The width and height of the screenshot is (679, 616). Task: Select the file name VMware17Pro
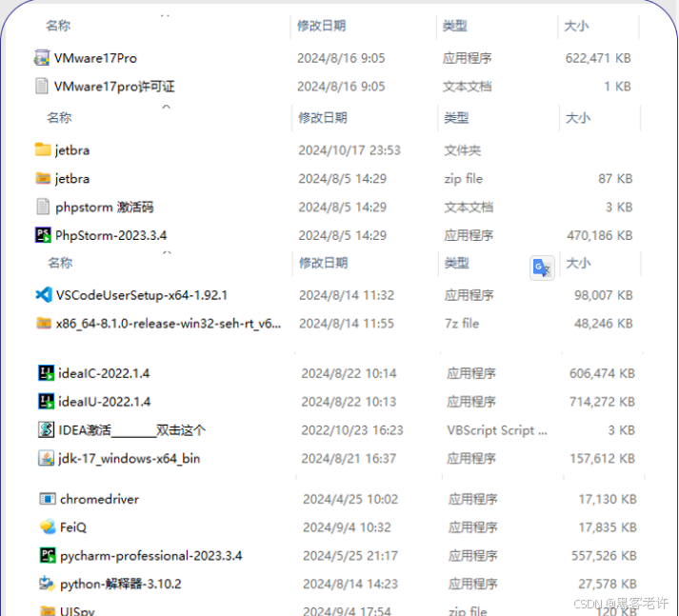click(x=95, y=58)
